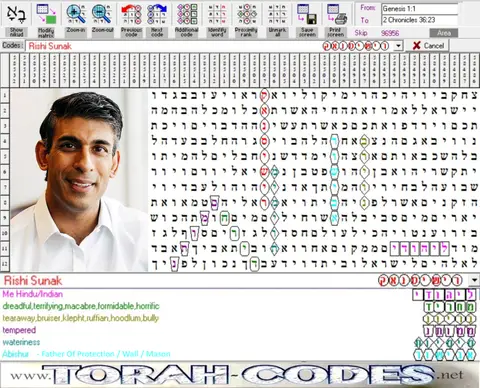Select the Identify word icon
Viewport: 480px width, 388px height.
(217, 14)
